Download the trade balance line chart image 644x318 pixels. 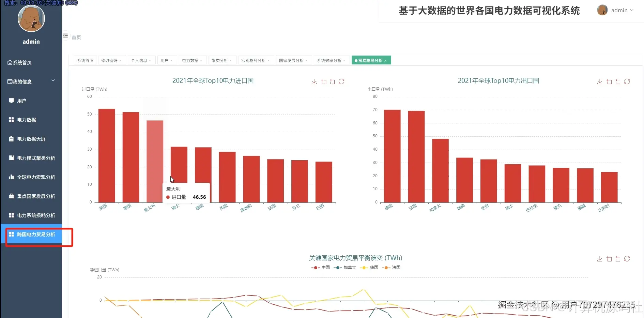pyautogui.click(x=599, y=259)
